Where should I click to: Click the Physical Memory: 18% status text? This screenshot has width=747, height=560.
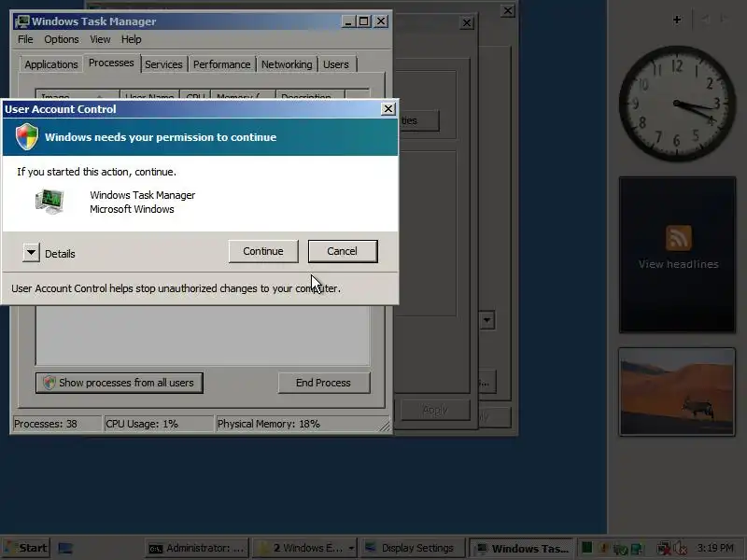pyautogui.click(x=269, y=424)
